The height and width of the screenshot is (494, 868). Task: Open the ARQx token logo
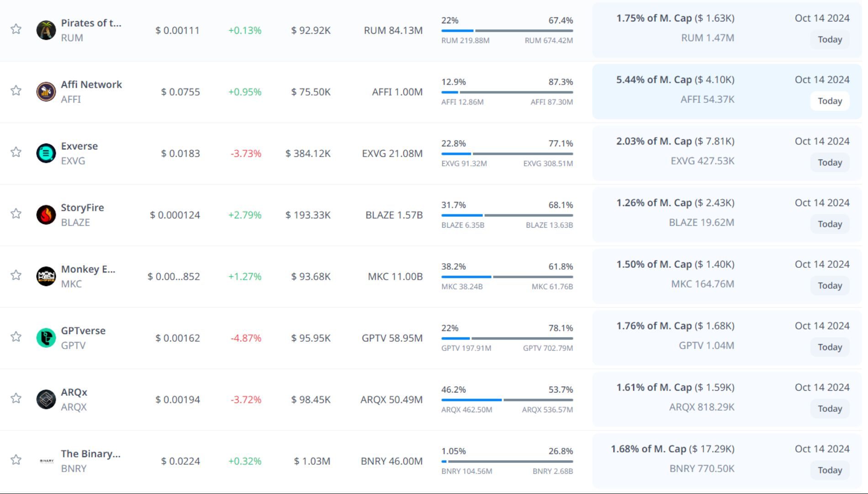pyautogui.click(x=46, y=399)
